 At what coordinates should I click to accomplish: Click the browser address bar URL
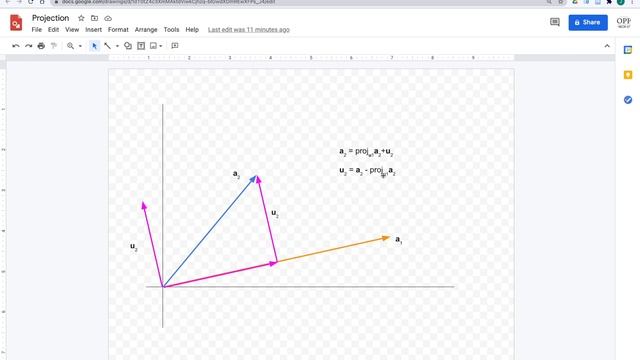(168, 2)
